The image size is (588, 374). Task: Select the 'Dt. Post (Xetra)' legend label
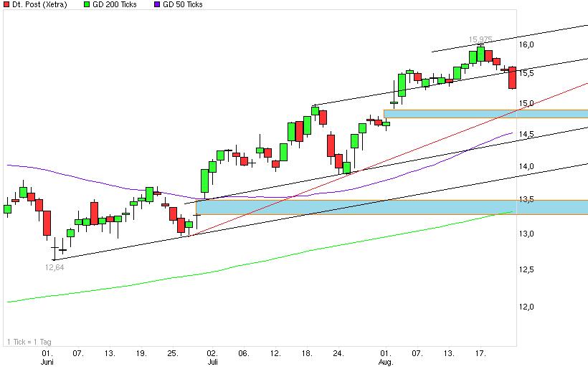39,4
